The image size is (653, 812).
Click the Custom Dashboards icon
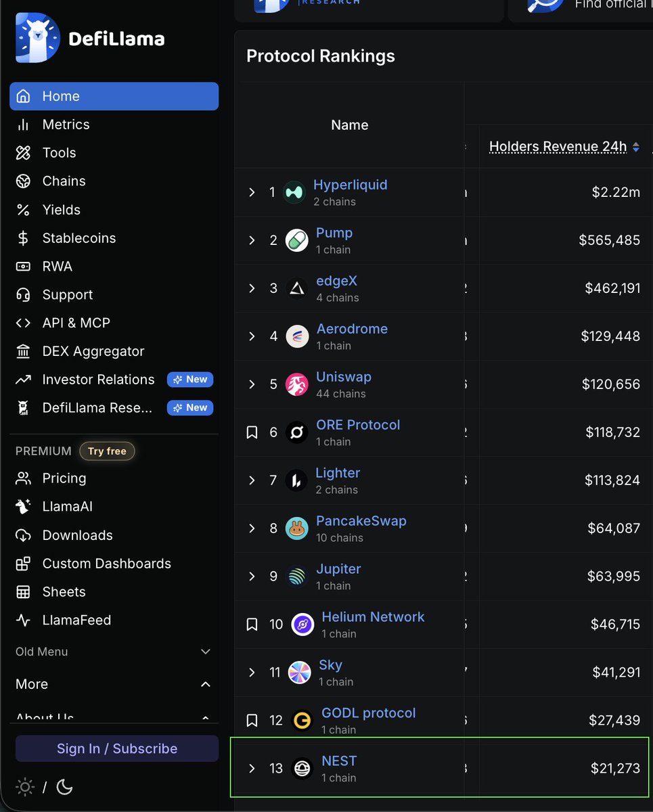tap(23, 564)
